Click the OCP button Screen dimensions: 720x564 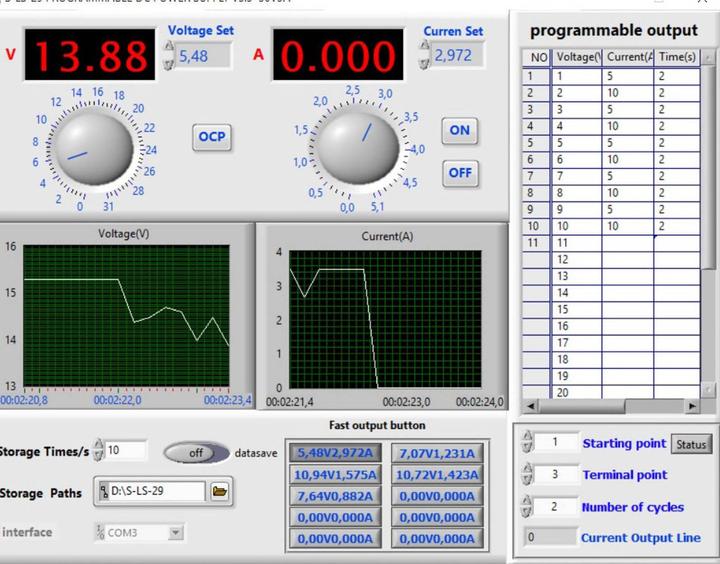pos(212,137)
